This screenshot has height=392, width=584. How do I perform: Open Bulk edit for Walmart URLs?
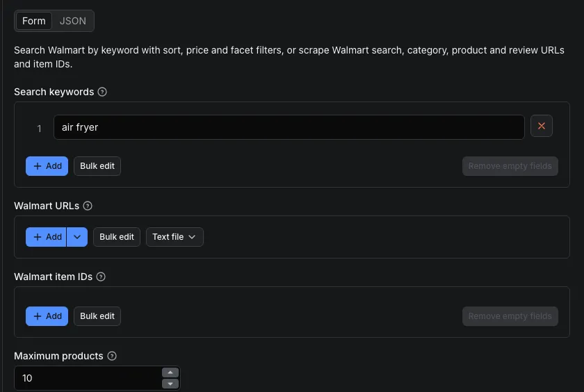click(117, 237)
